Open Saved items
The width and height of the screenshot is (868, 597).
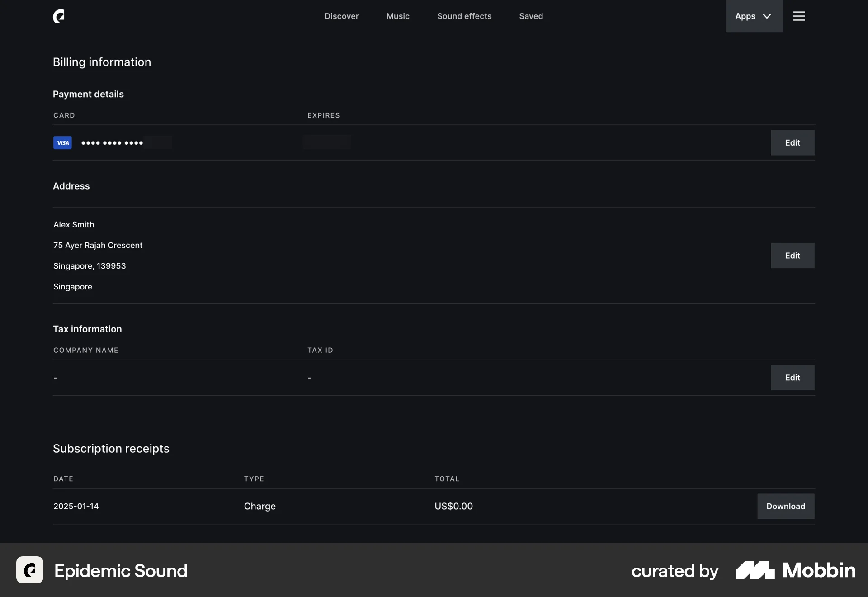[x=531, y=16]
